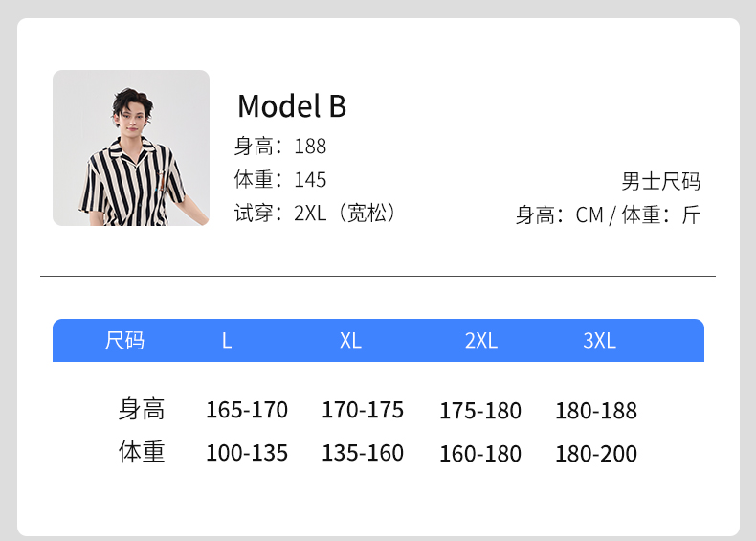Viewport: 756px width, 541px height.
Task: Click the 体重 row label in table
Action: click(x=142, y=453)
